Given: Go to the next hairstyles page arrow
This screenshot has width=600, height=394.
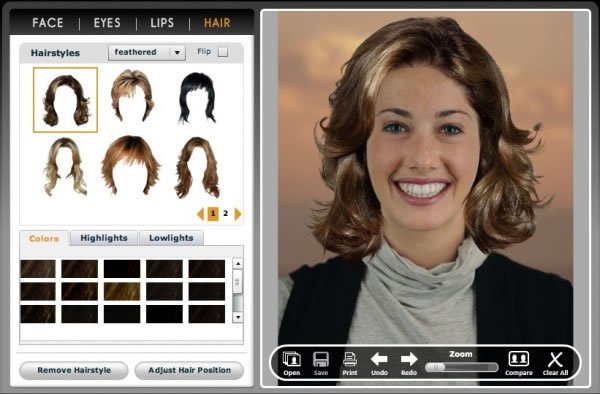Looking at the screenshot, I should pos(238,214).
